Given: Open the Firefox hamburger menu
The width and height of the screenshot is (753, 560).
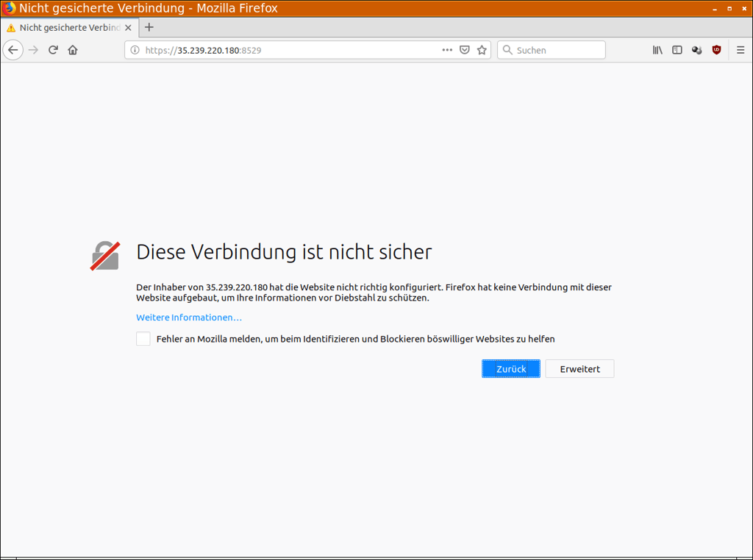Looking at the screenshot, I should pyautogui.click(x=740, y=49).
